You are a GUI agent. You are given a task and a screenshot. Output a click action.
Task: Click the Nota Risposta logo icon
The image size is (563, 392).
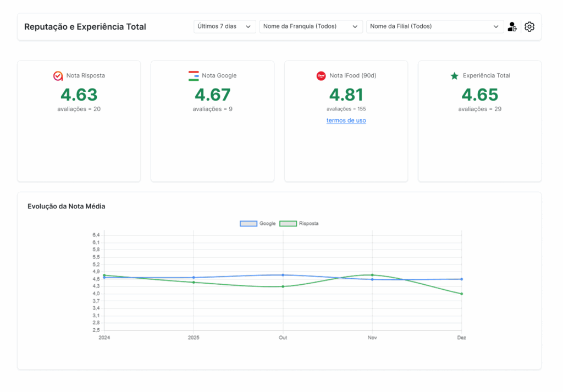pyautogui.click(x=58, y=76)
